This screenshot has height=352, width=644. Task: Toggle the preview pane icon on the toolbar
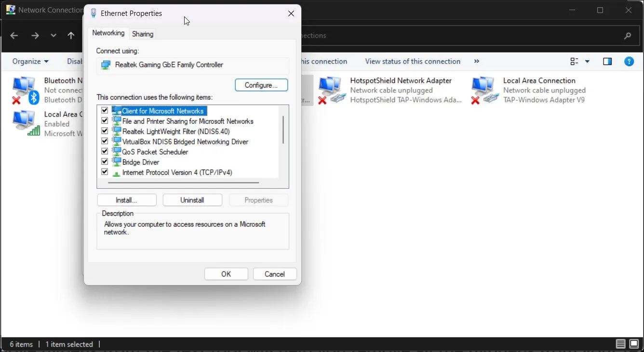pyautogui.click(x=607, y=61)
